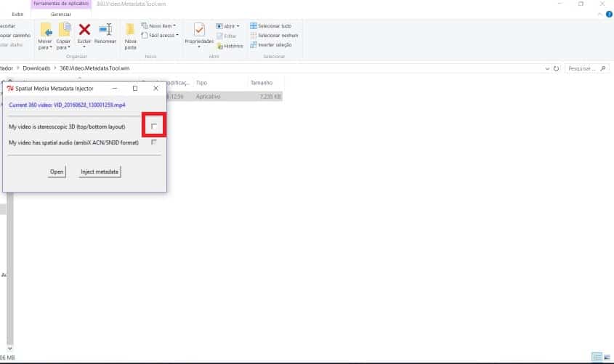The width and height of the screenshot is (614, 364).
Task: Open the Copiar para dropdown arrow
Action: [x=69, y=47]
